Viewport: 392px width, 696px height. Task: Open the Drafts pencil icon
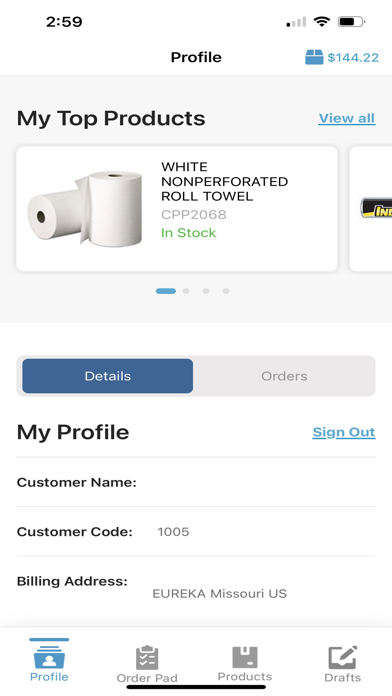(342, 657)
